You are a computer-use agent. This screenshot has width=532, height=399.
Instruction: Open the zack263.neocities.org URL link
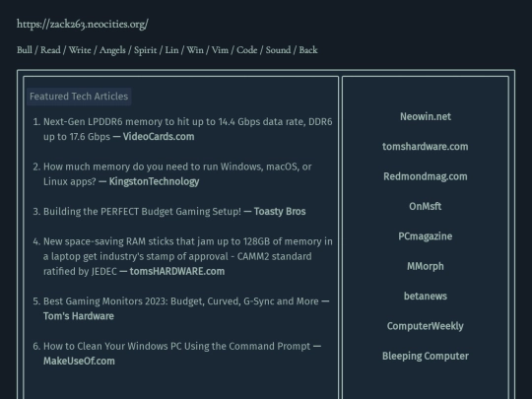[x=83, y=24]
